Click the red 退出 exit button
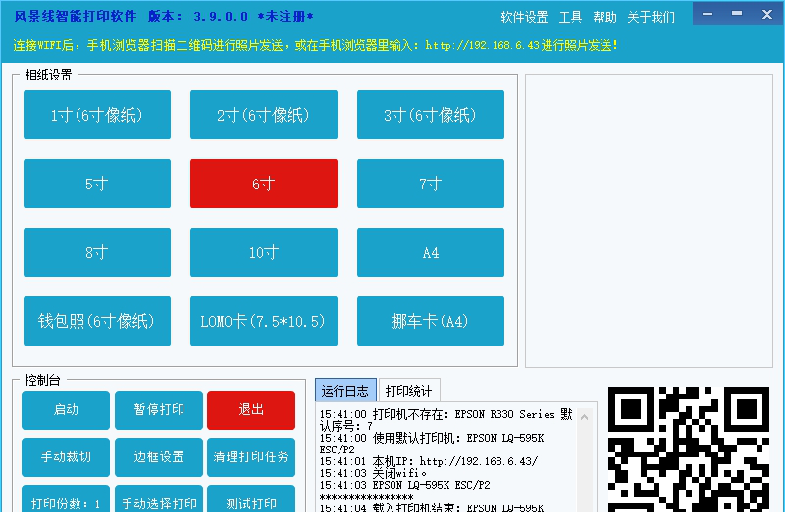This screenshot has height=532, width=785. click(251, 409)
